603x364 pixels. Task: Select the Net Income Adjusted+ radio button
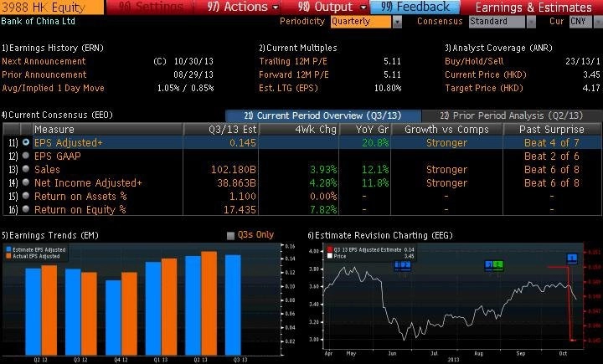[x=26, y=182]
